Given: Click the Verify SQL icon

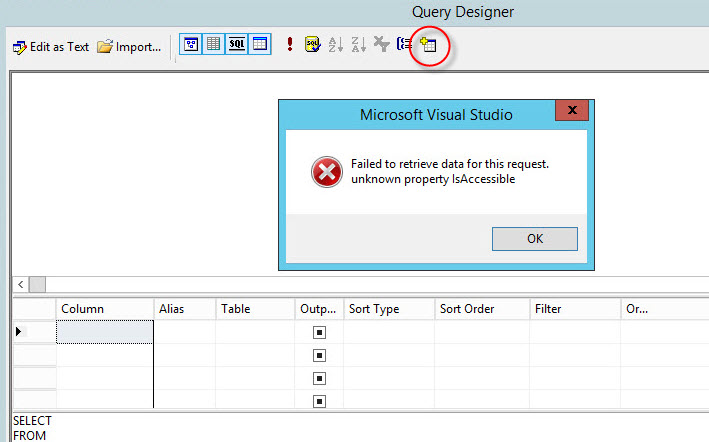Looking at the screenshot, I should click(x=312, y=45).
